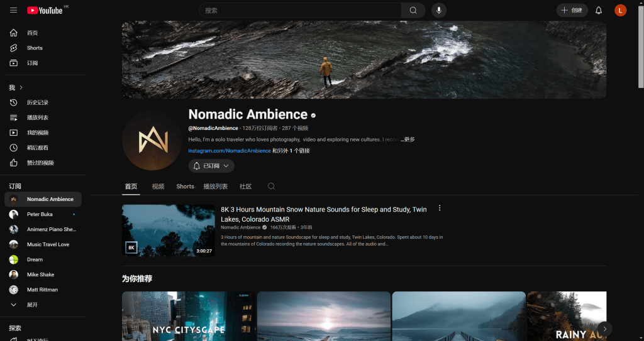Click the 创建 button
644x341 pixels.
coord(572,10)
